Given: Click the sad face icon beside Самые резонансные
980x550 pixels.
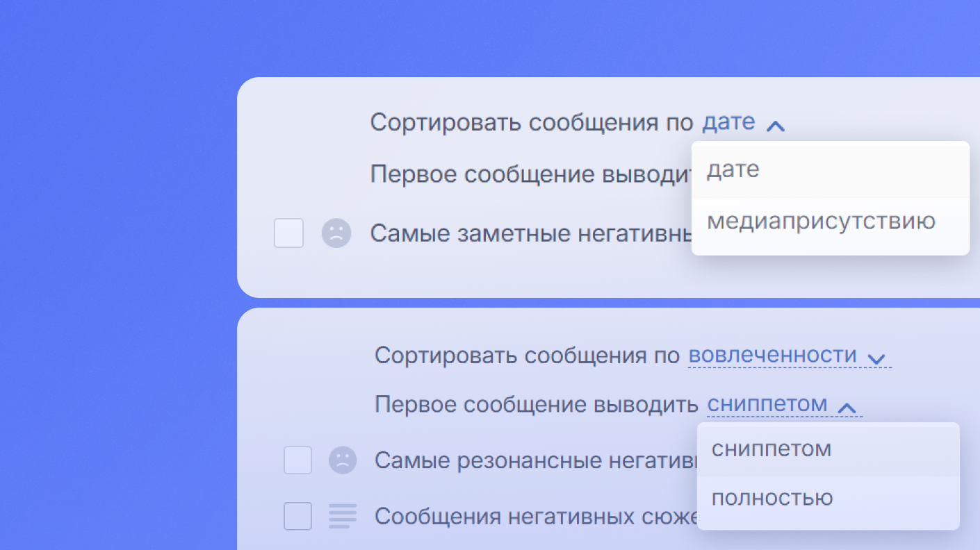Looking at the screenshot, I should [343, 460].
